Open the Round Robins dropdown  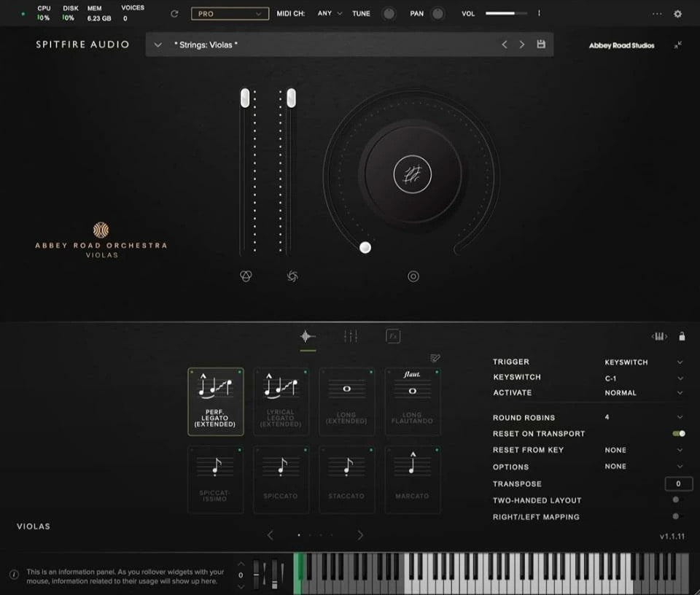point(644,417)
